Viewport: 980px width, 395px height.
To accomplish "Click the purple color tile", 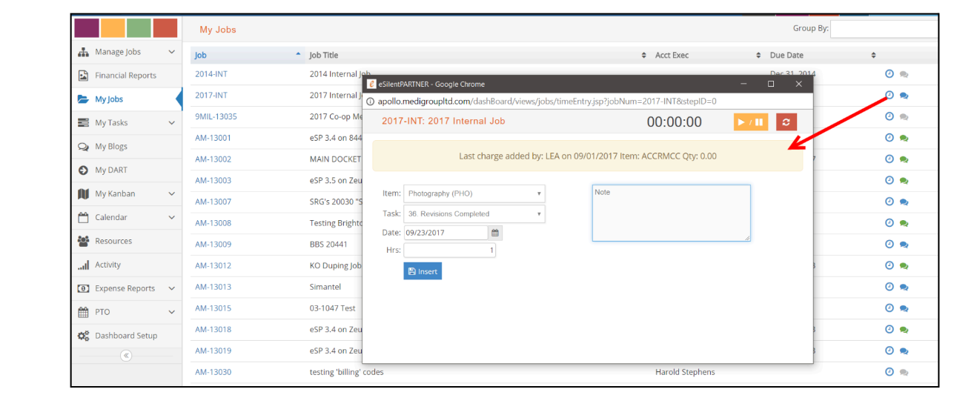I will coord(87,28).
